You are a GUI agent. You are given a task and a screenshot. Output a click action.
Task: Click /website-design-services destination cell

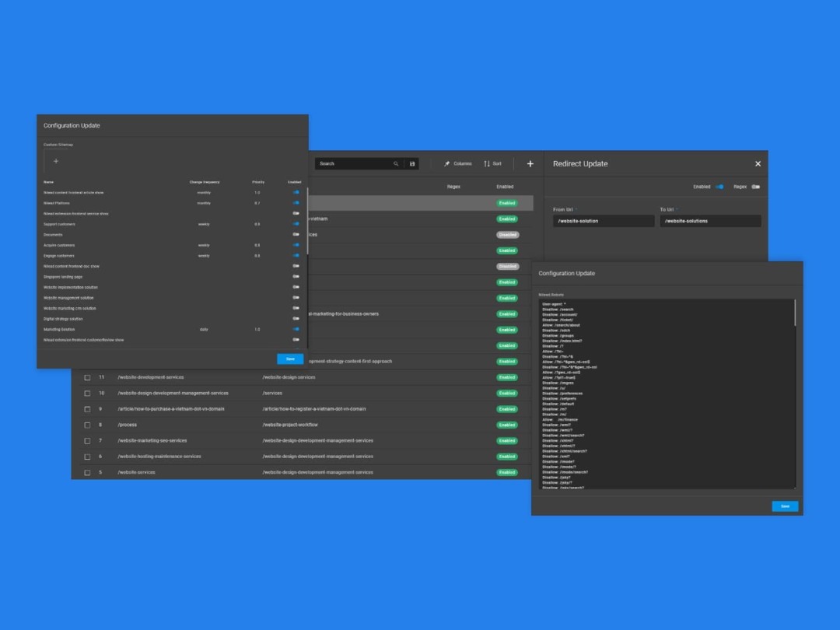[x=289, y=377]
